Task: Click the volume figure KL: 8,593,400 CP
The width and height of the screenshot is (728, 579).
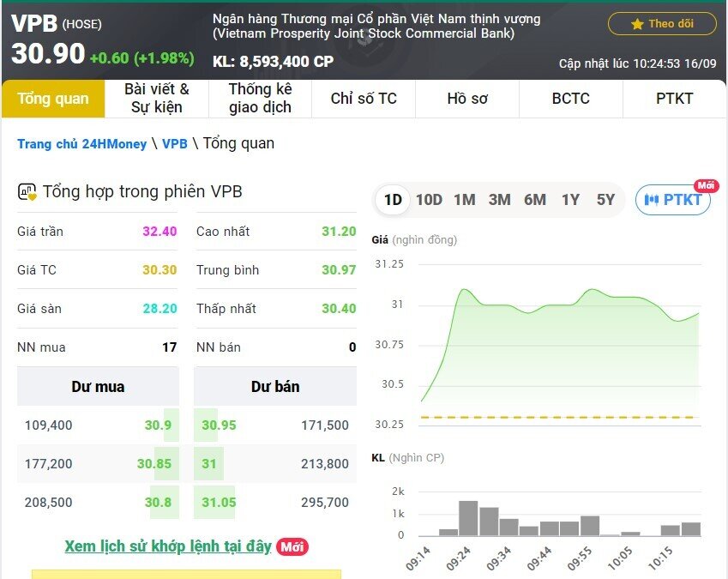Action: [x=273, y=61]
